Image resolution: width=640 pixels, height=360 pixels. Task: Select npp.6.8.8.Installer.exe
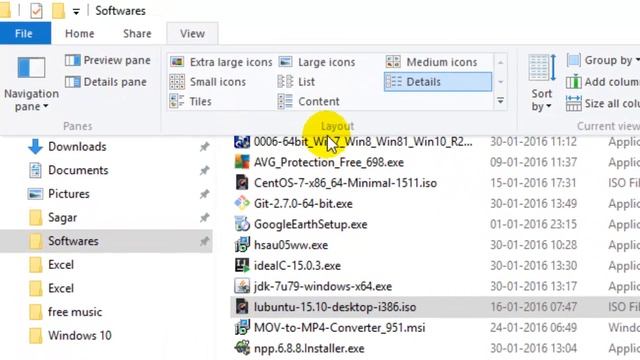[x=309, y=349]
